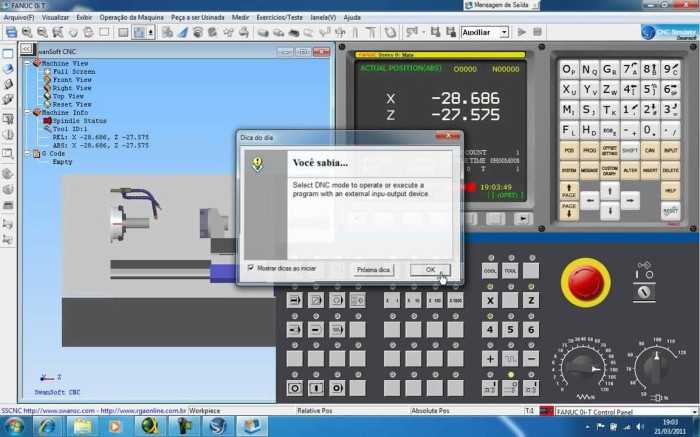
Task: Select the X 1 increment button
Action: pyautogui.click(x=392, y=300)
